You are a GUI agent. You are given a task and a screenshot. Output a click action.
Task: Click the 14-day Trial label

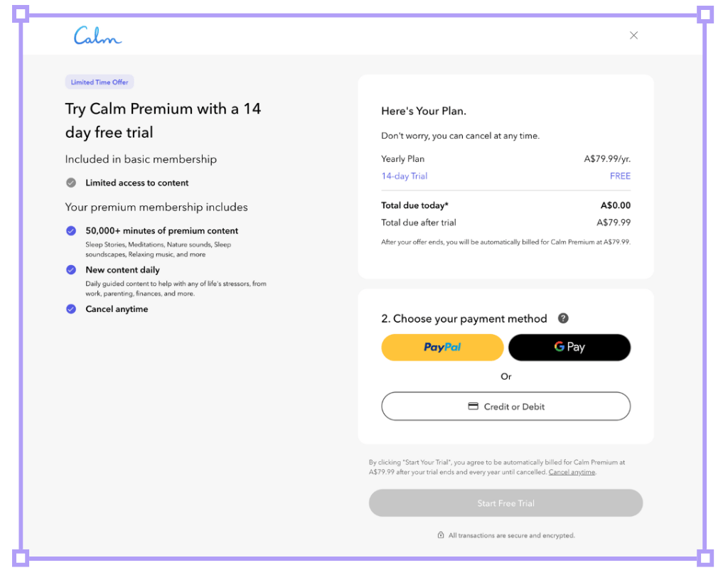tap(405, 176)
